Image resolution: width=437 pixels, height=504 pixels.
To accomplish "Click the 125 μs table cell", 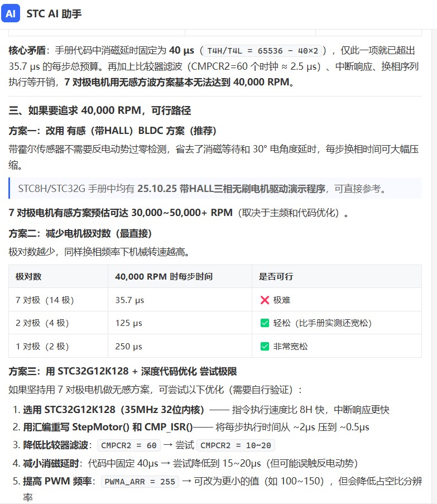I will point(180,323).
